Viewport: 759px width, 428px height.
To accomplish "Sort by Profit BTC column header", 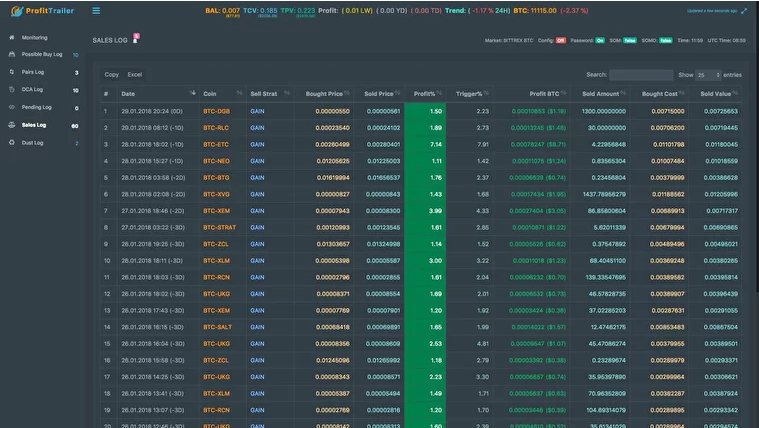I will (x=531, y=94).
